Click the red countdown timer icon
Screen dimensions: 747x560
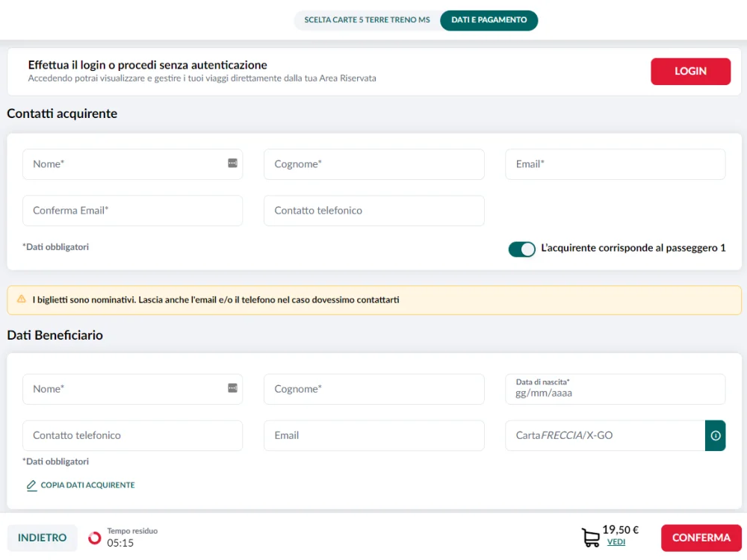95,538
